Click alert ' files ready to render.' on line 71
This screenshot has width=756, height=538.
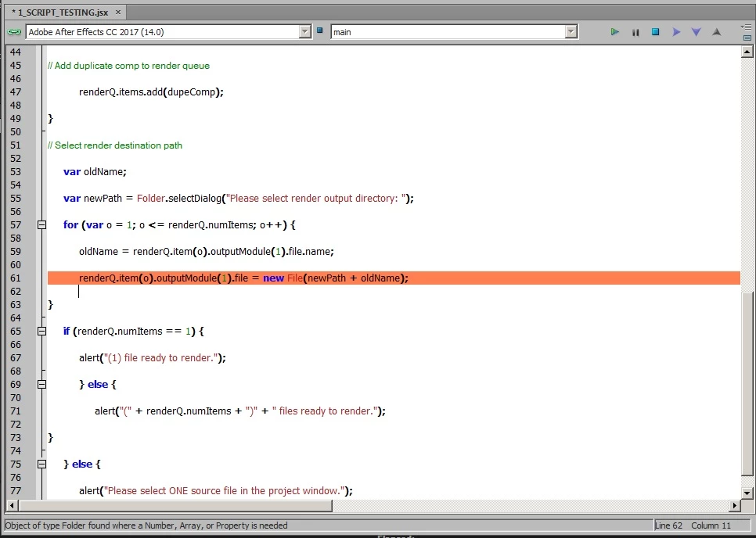(240, 411)
